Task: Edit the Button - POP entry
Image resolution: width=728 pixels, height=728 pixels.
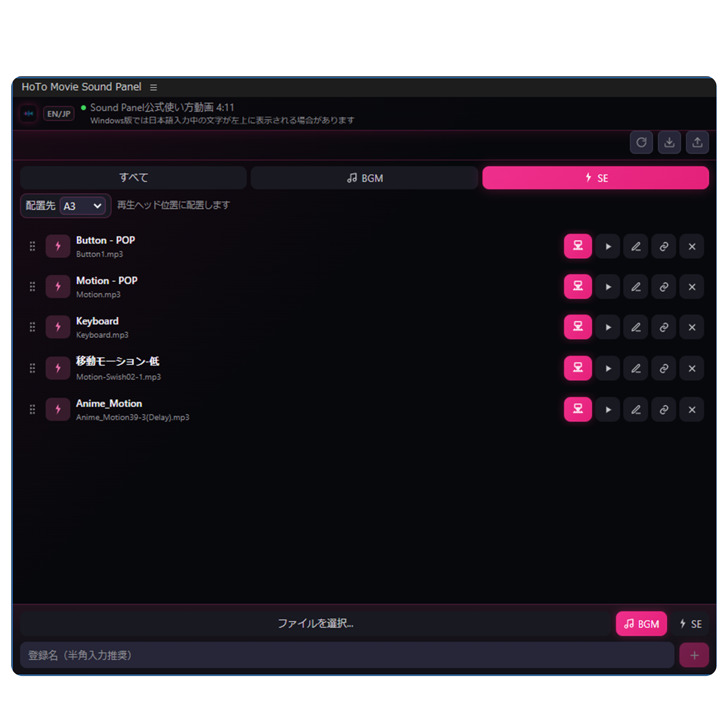Action: click(636, 246)
